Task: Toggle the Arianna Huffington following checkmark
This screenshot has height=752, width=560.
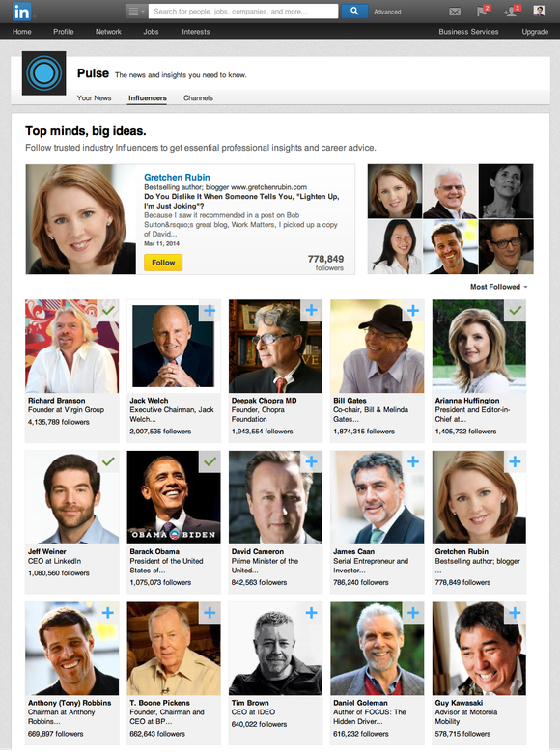Action: [515, 310]
